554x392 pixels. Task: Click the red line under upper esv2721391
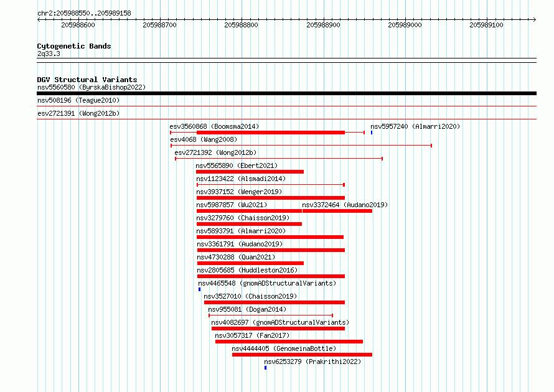click(286, 119)
